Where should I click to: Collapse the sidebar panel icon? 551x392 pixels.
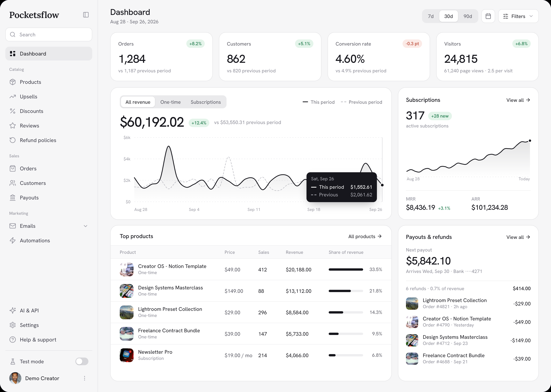(x=86, y=15)
